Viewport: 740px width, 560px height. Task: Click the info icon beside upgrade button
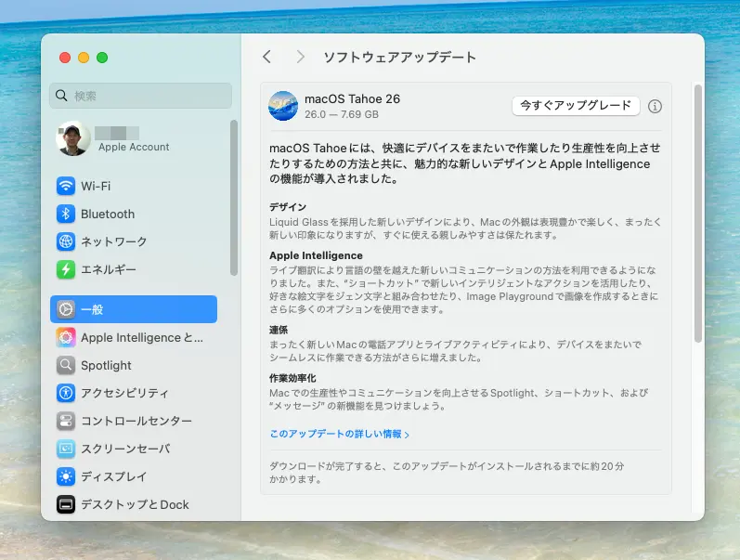click(655, 106)
